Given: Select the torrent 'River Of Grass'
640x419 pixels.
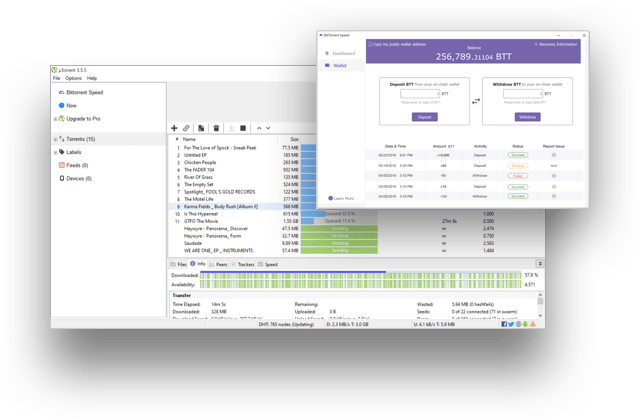Looking at the screenshot, I should click(x=198, y=177).
